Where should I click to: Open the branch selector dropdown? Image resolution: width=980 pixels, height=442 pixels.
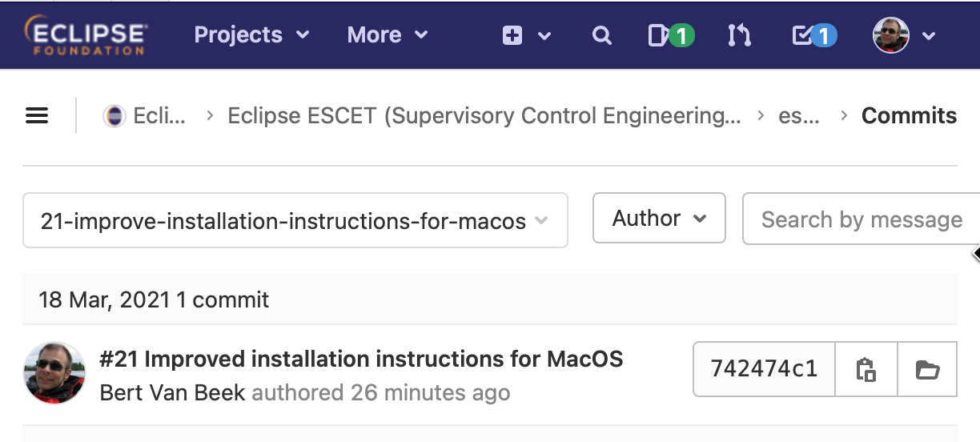click(x=295, y=220)
